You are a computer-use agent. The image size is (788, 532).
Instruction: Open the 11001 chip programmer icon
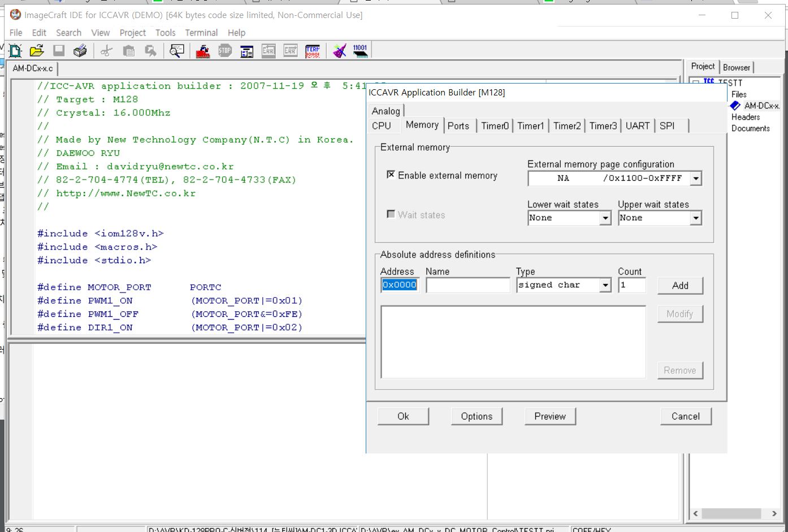coord(360,51)
